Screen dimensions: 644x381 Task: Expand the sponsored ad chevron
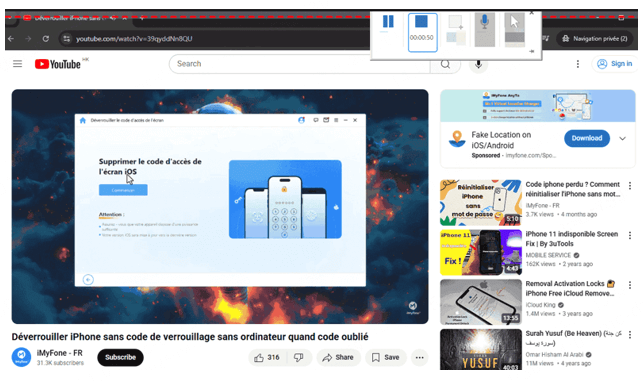622,138
